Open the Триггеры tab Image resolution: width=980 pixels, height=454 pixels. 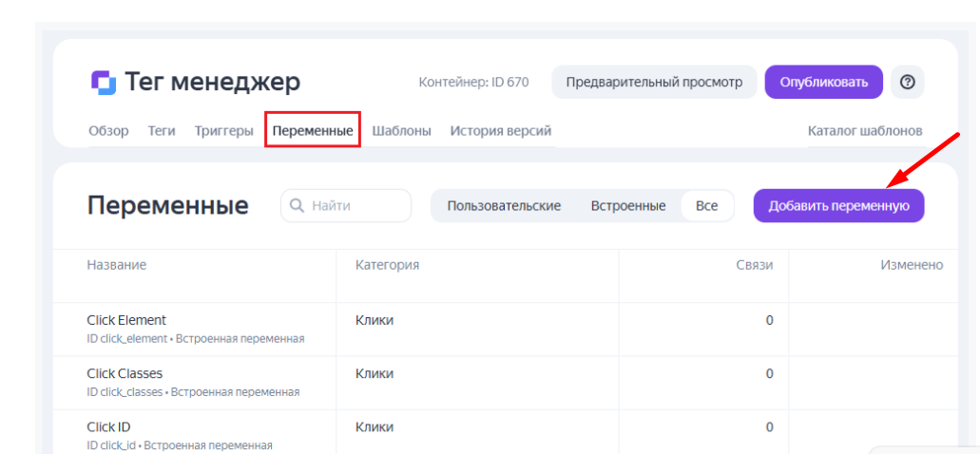click(223, 131)
